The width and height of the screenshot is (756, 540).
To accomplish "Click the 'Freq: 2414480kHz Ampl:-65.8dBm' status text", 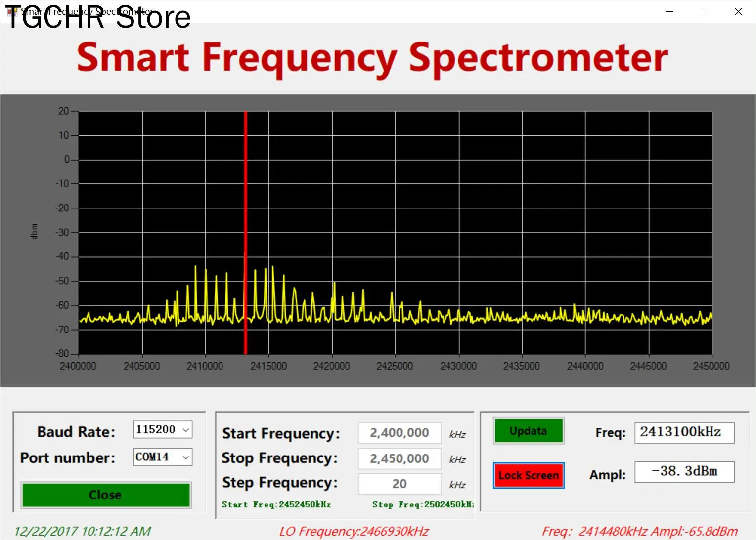I will (640, 532).
